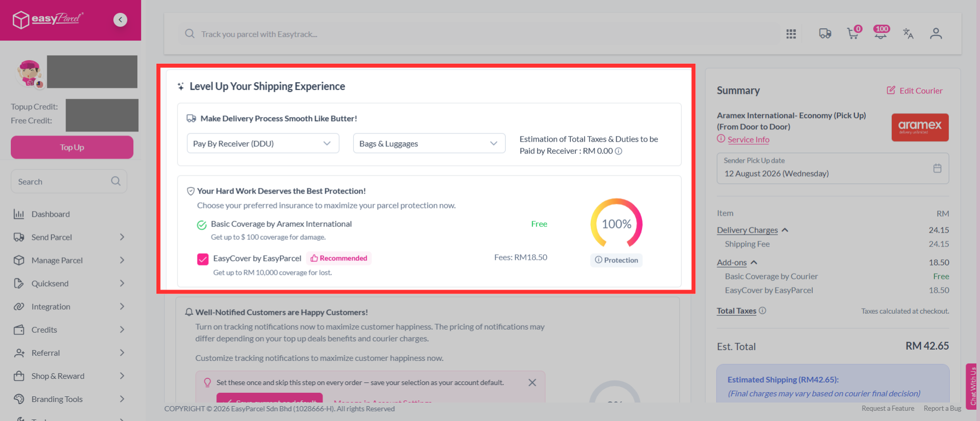Image resolution: width=980 pixels, height=421 pixels.
Task: Open Report a Bug link in footer
Action: [x=942, y=409]
